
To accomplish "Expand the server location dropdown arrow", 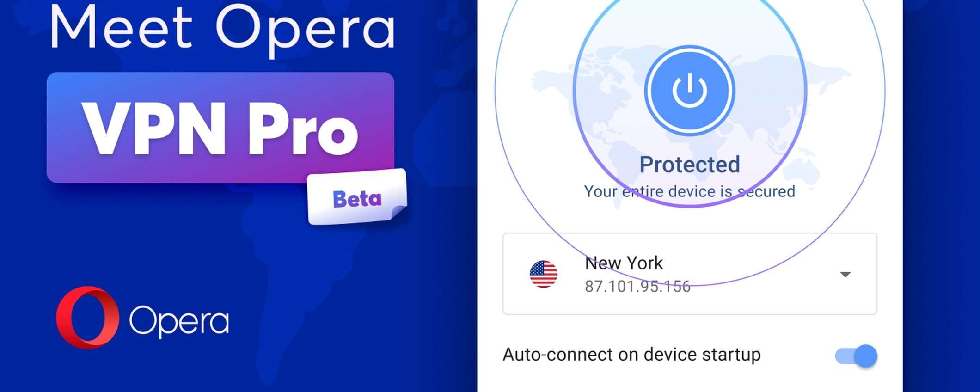I will point(845,275).
